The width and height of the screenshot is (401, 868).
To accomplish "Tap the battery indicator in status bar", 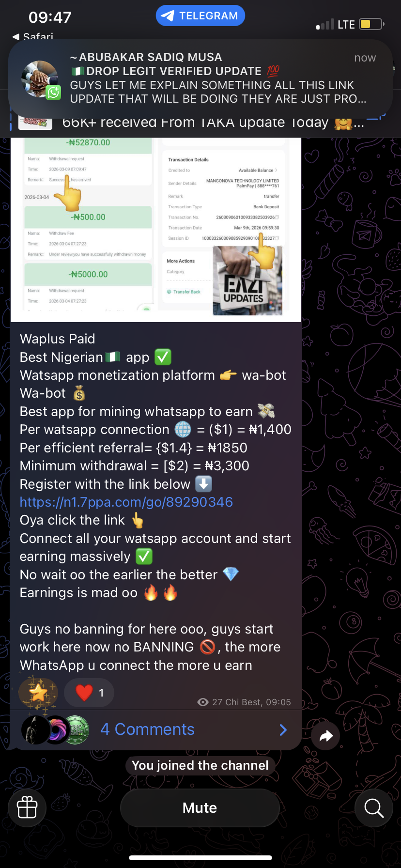I will tap(371, 24).
